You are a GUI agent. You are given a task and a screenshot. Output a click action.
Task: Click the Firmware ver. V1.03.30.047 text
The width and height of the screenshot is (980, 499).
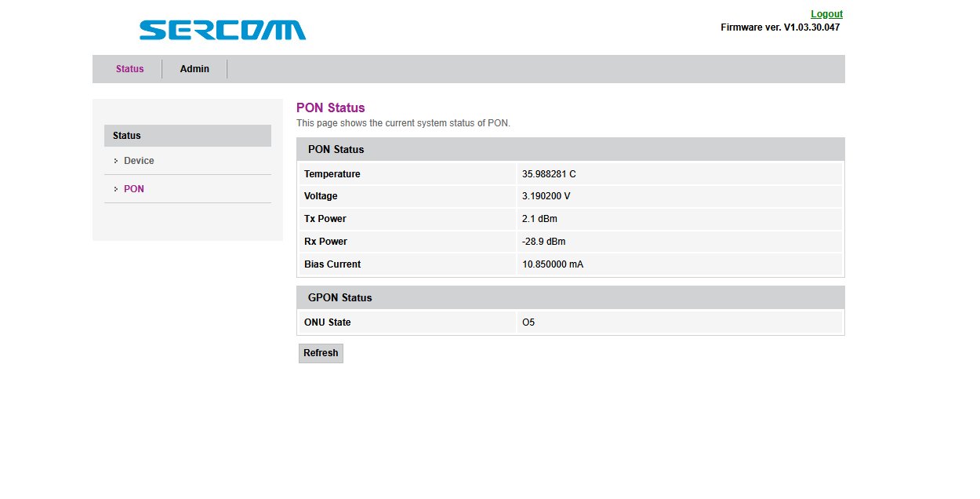pyautogui.click(x=780, y=27)
